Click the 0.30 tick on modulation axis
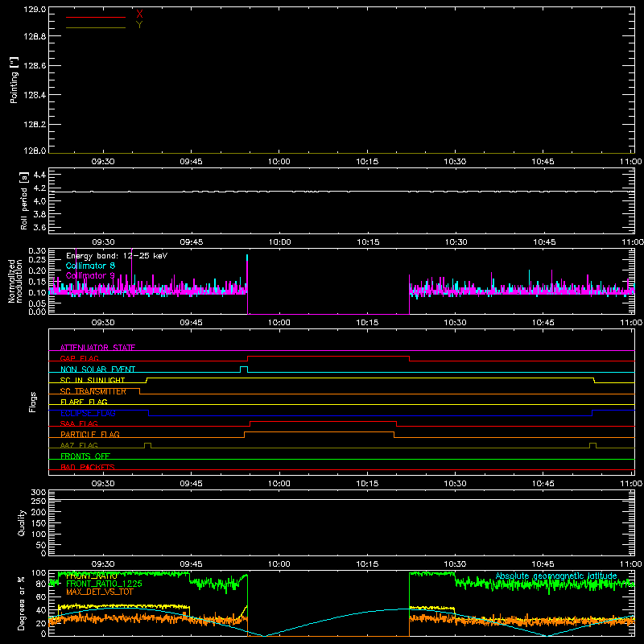 click(37, 251)
